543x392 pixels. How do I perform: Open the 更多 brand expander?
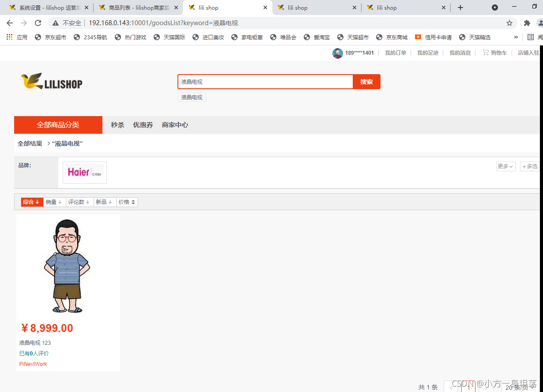point(505,166)
